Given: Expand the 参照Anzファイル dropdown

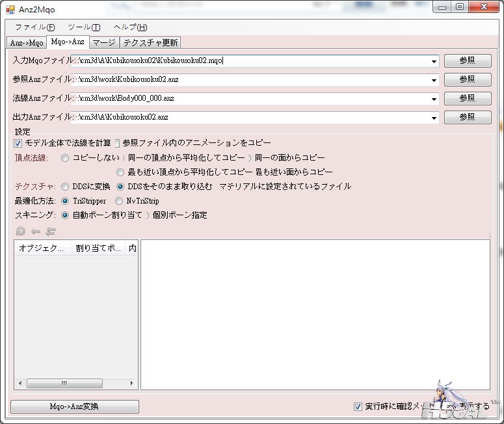Looking at the screenshot, I should tap(434, 80).
